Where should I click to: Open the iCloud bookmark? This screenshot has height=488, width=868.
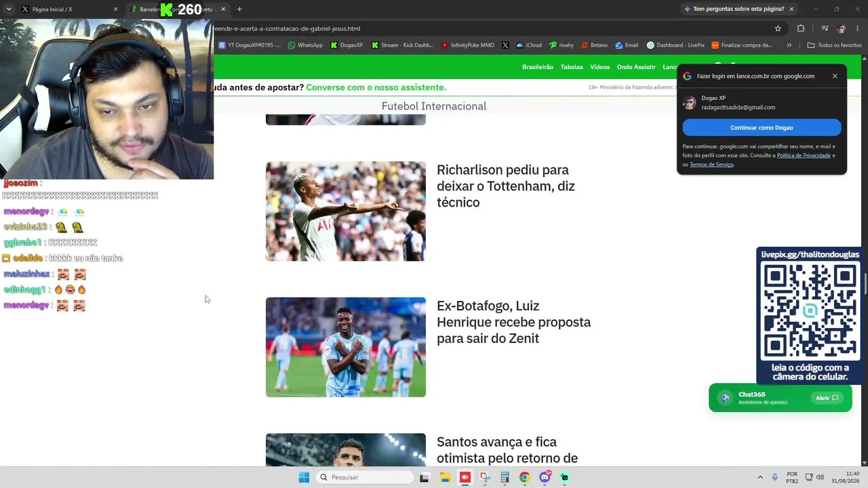coord(529,45)
